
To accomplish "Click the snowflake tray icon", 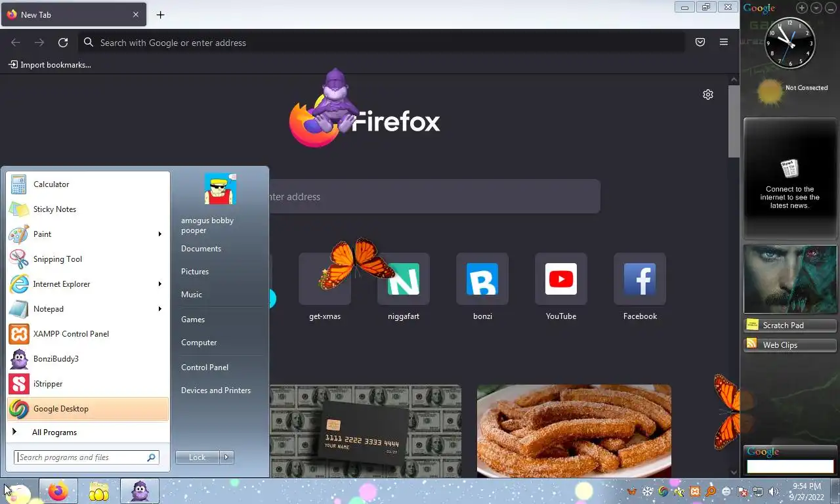I will (x=647, y=492).
